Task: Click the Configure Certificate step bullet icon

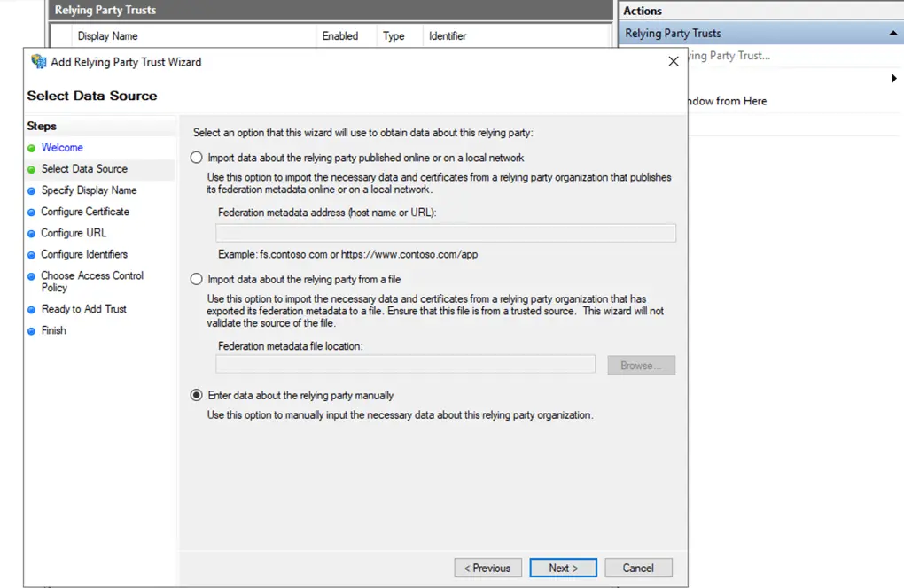Action: pyautogui.click(x=32, y=213)
